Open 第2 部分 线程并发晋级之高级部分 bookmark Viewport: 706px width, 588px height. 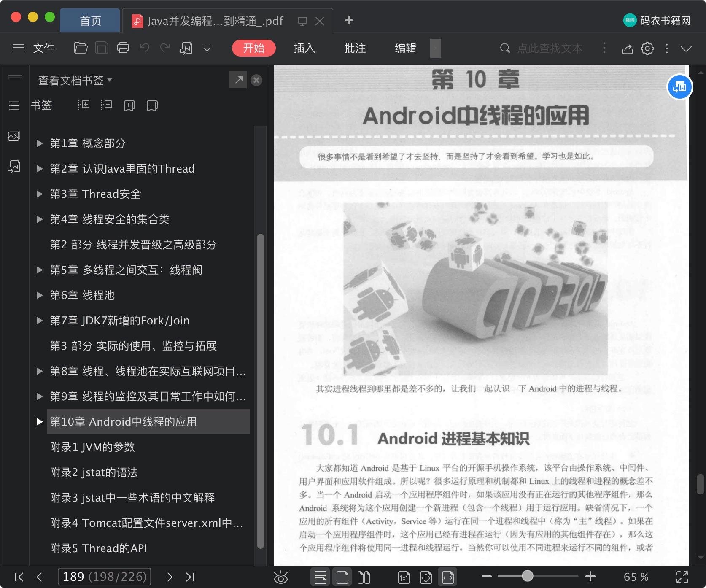tap(133, 245)
